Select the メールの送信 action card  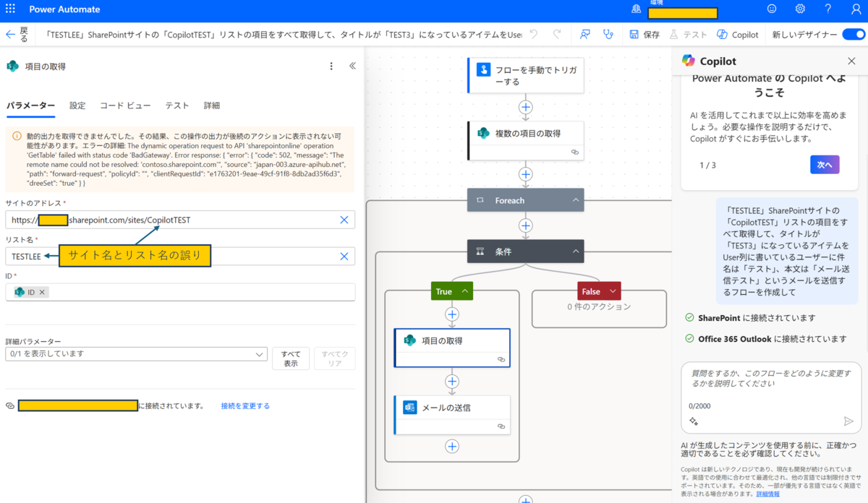coord(452,415)
